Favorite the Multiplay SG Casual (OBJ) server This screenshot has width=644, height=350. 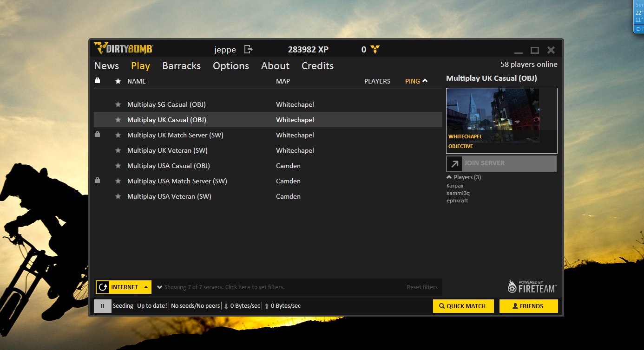(118, 104)
